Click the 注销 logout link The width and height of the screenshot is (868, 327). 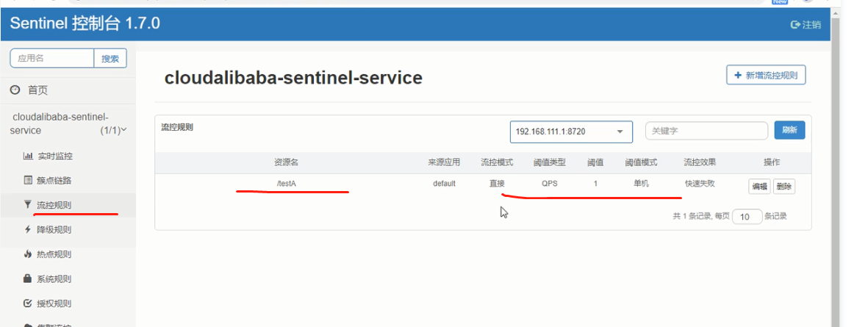811,24
